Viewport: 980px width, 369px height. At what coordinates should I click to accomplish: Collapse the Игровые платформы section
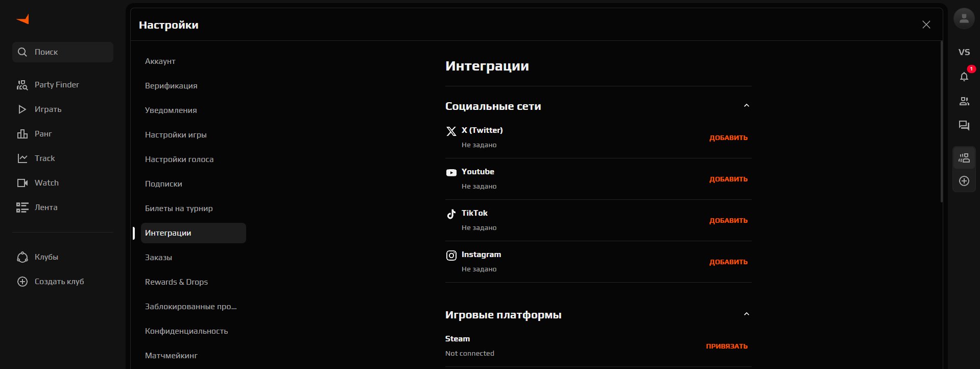[746, 314]
